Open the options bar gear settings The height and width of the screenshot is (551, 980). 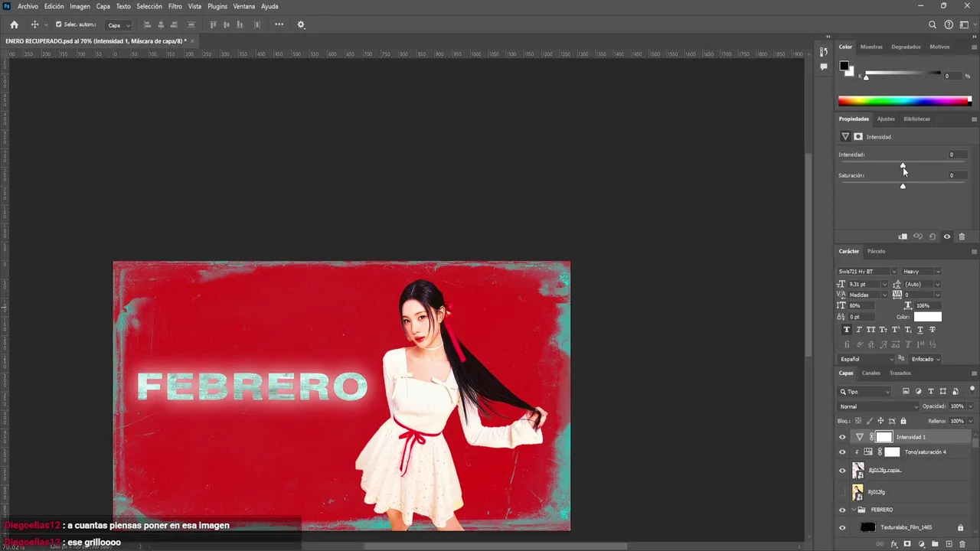pos(301,24)
